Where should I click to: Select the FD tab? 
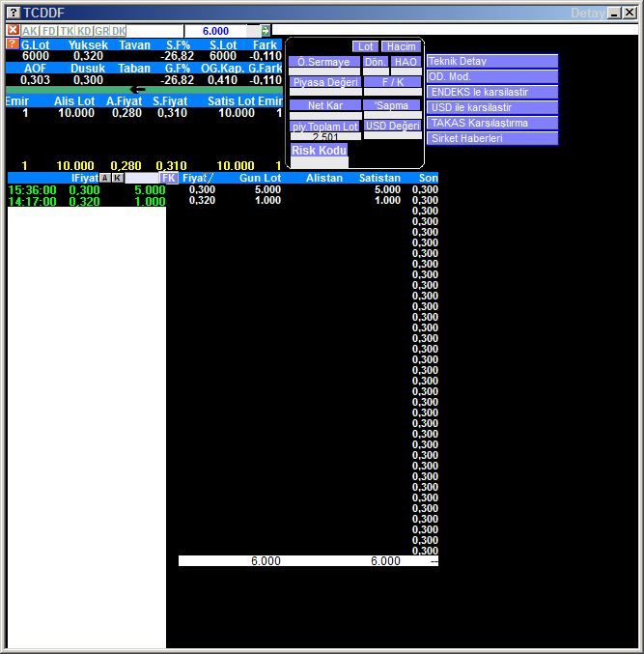coord(49,31)
